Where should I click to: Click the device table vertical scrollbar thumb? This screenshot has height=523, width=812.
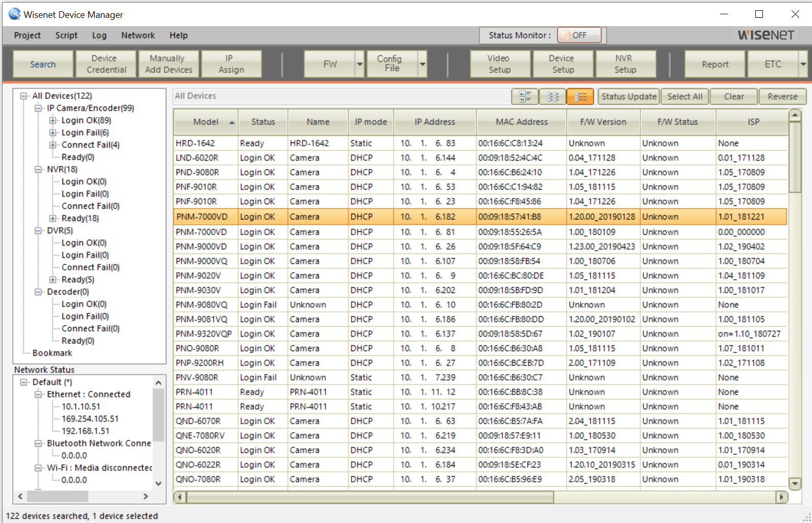coord(795,158)
